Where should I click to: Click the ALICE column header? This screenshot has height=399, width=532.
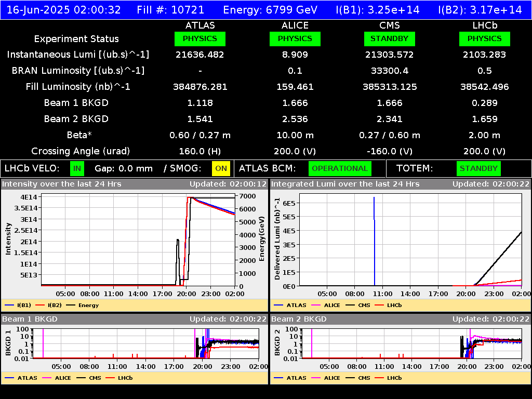[295, 25]
